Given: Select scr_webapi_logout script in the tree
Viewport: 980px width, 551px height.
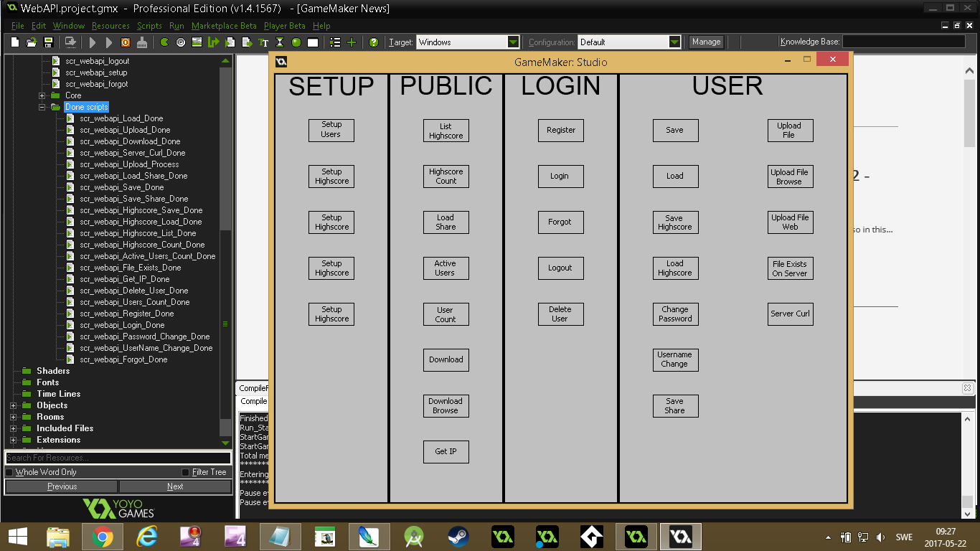Looking at the screenshot, I should point(98,61).
